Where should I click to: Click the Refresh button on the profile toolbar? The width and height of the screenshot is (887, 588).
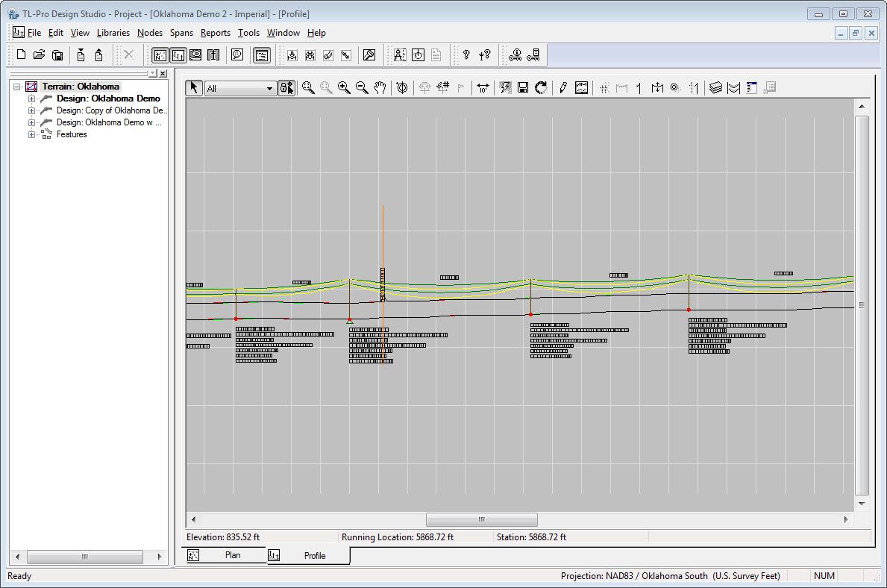pyautogui.click(x=541, y=87)
